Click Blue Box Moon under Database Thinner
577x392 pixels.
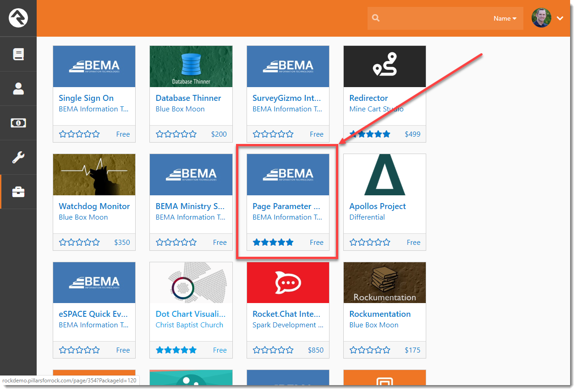180,109
